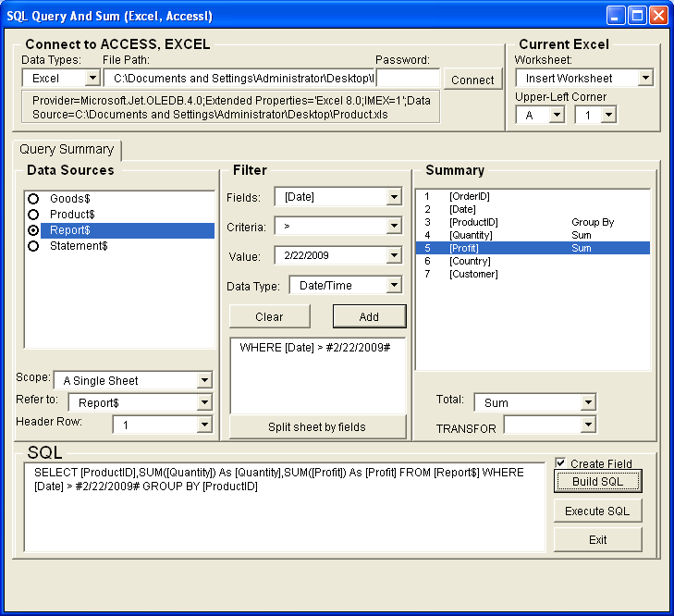
Task: Add the filter condition
Action: tap(369, 316)
